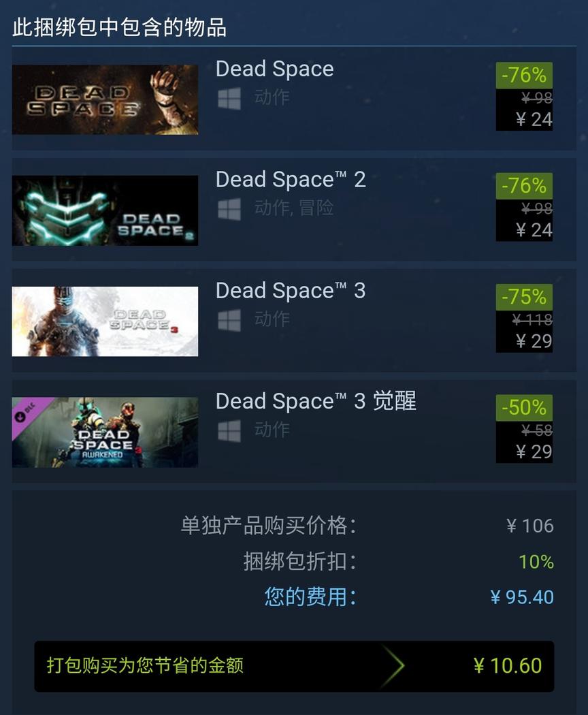588x715 pixels.
Task: Click the -50% discount badge for 觉醒
Action: 524,408
